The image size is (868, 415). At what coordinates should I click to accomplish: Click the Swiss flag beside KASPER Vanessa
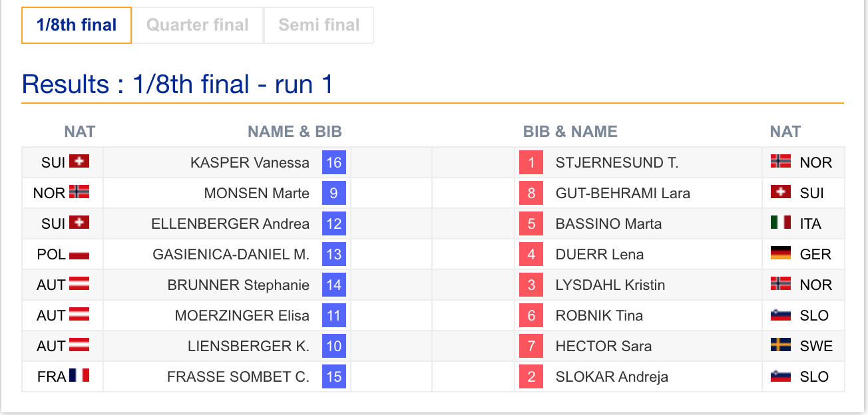tap(79, 162)
